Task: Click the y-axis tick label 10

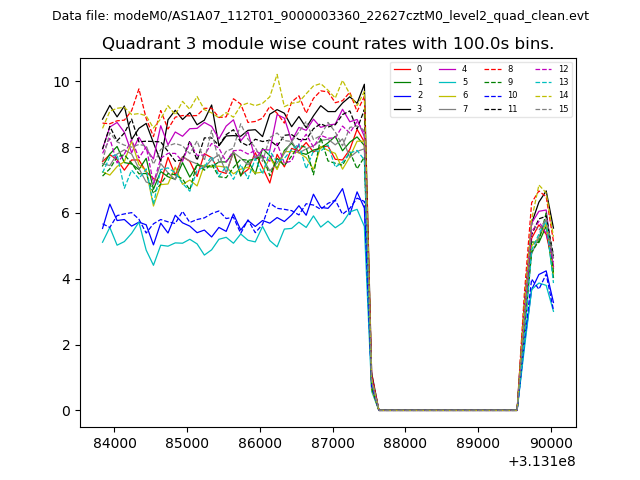Action: point(61,82)
